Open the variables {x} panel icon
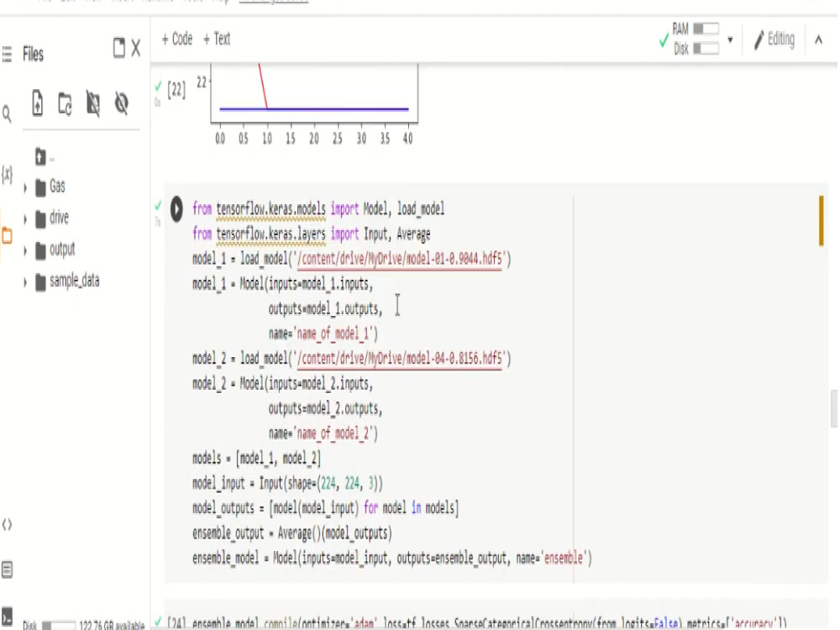This screenshot has width=840, height=630. tap(7, 174)
